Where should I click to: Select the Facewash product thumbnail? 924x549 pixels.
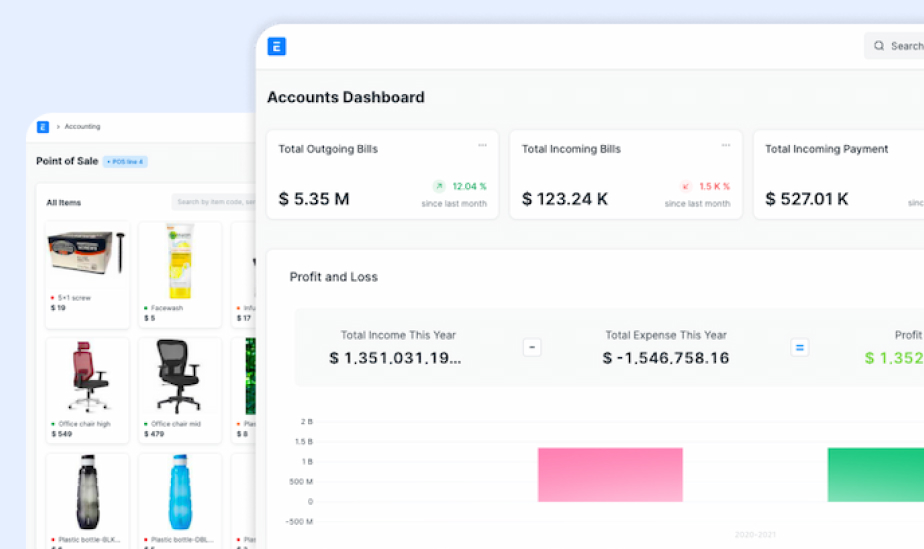tap(180, 262)
